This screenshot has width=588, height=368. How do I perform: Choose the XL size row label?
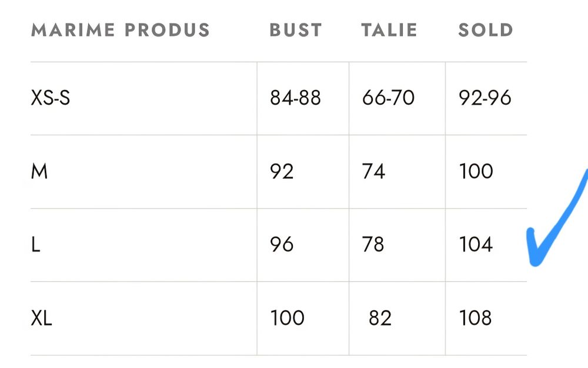pyautogui.click(x=41, y=318)
